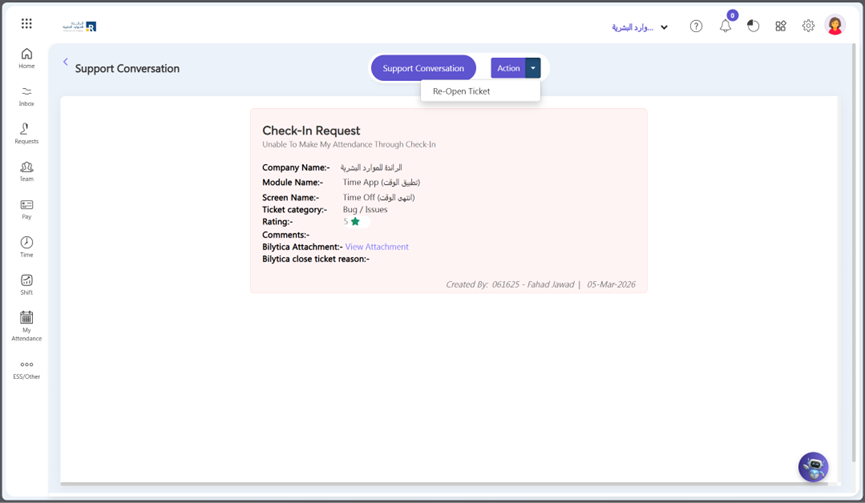Open the Time clock icon
Image resolution: width=865 pixels, height=503 pixels.
pos(26,247)
